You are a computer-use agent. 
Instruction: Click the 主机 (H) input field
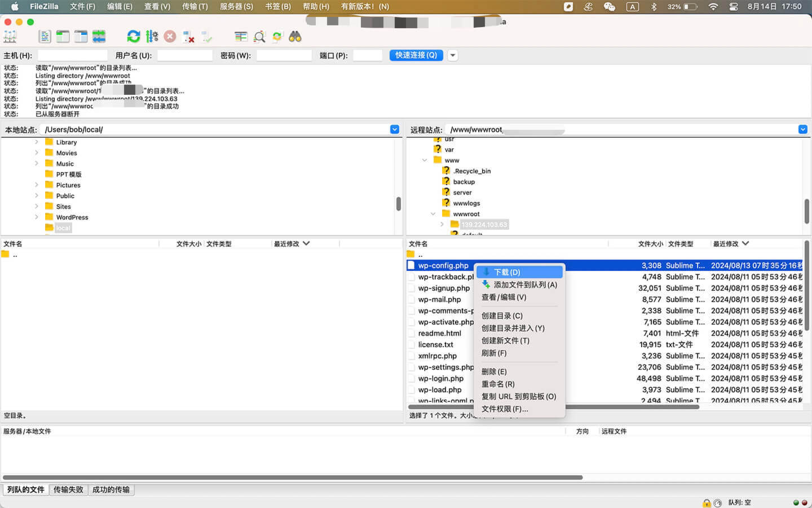click(x=72, y=55)
